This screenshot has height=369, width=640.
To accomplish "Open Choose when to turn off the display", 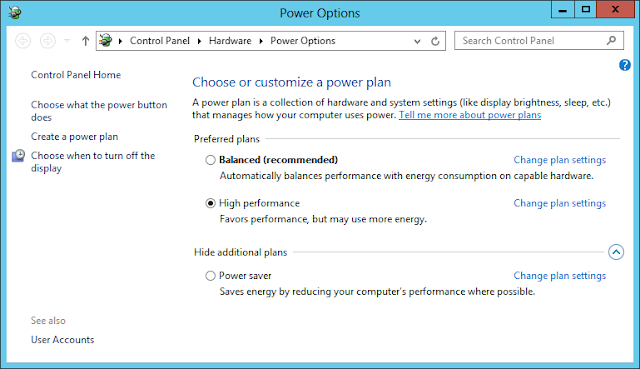I will click(x=93, y=162).
